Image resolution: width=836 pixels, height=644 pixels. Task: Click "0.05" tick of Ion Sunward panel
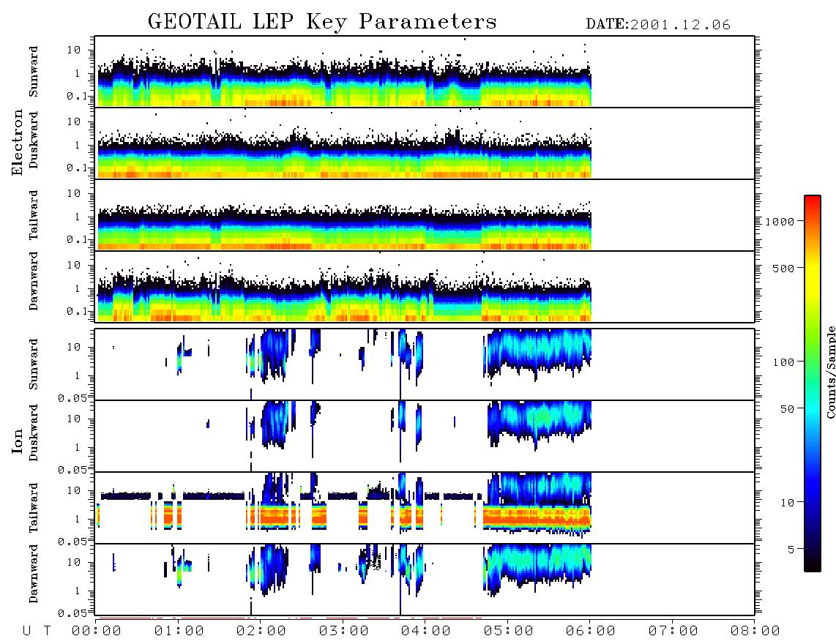point(72,397)
